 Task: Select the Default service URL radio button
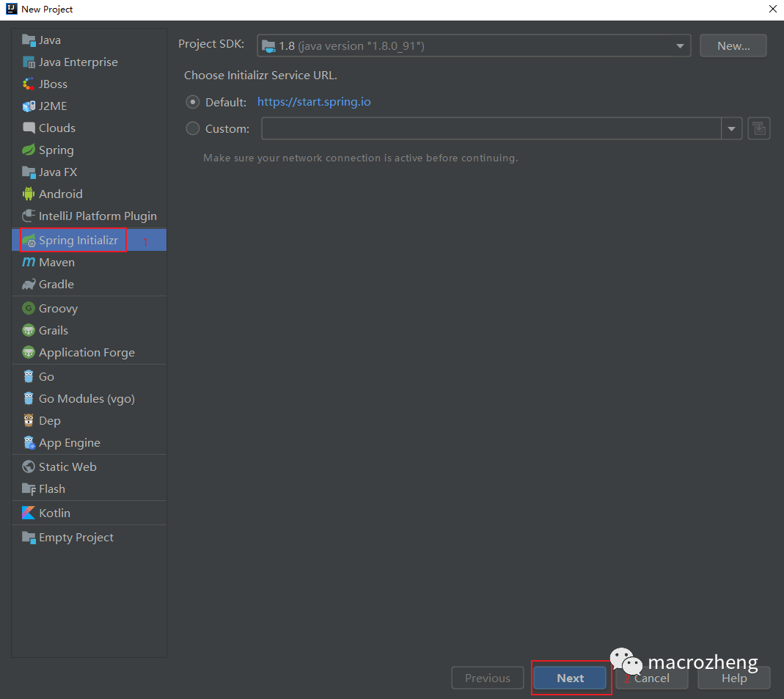coord(192,102)
